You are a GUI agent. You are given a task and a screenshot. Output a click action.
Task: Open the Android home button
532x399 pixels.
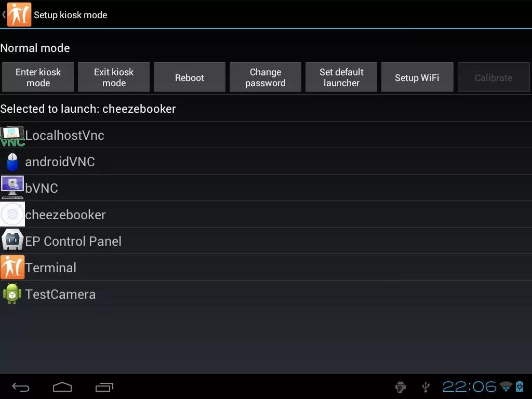62,387
